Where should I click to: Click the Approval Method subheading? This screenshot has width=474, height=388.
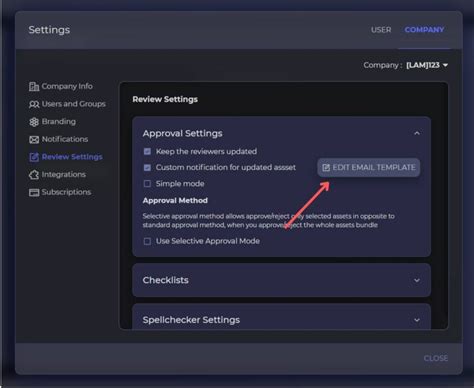point(175,200)
